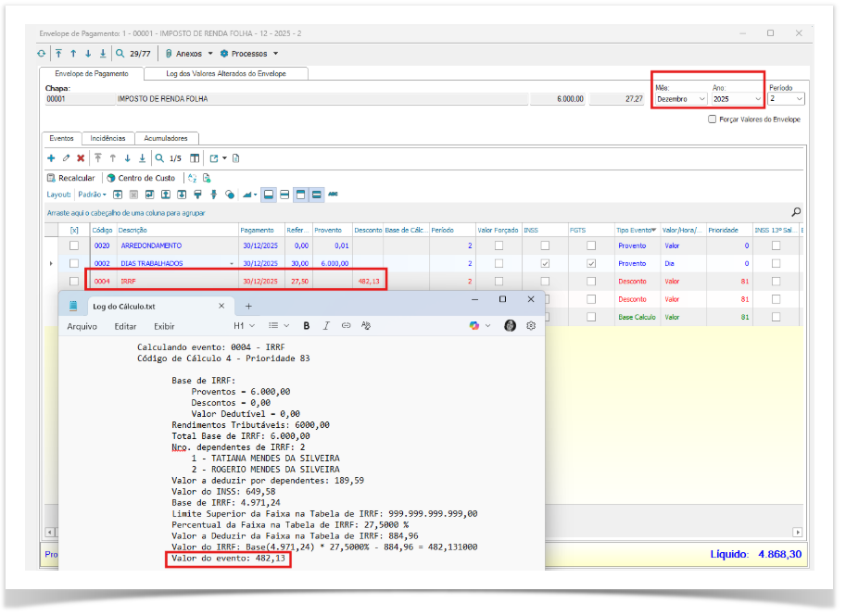The width and height of the screenshot is (846, 616).
Task: Click the Chapa field showing 00001
Action: [x=80, y=99]
